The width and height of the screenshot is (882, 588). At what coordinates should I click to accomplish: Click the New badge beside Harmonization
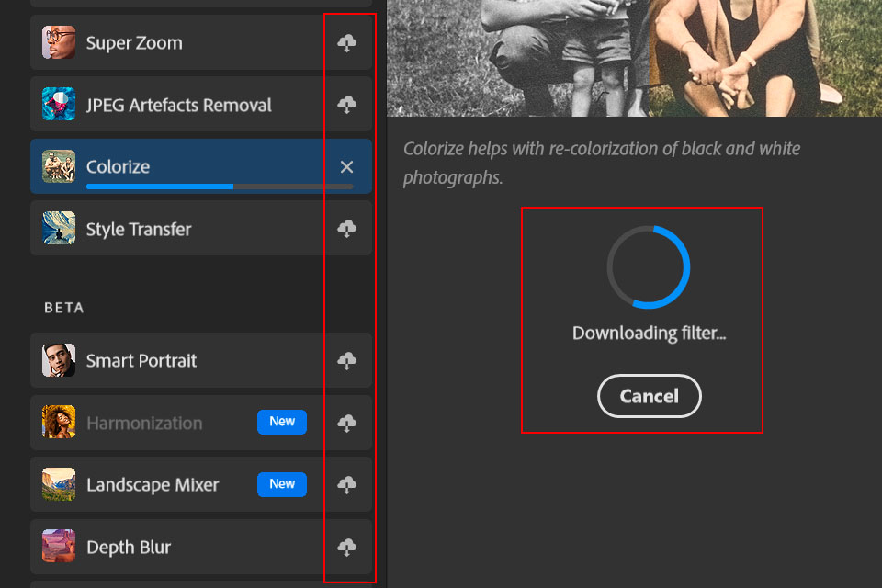[282, 422]
